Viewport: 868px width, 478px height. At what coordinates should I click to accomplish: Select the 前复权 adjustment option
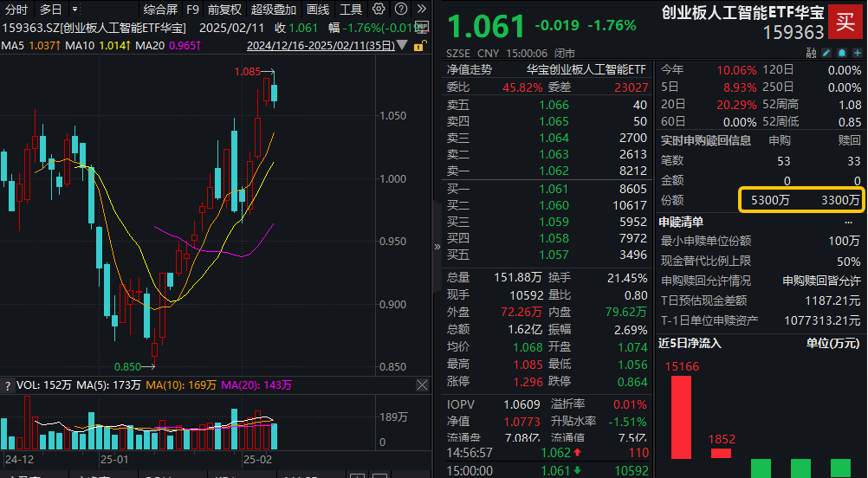pos(224,10)
